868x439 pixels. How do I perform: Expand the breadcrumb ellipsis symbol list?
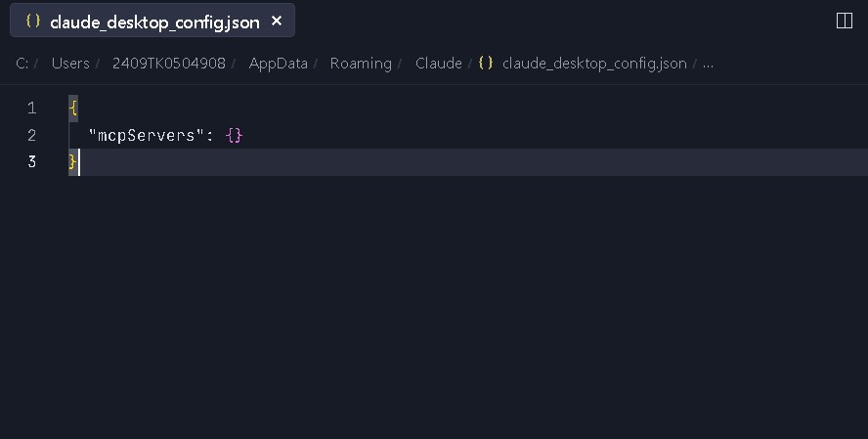708,63
